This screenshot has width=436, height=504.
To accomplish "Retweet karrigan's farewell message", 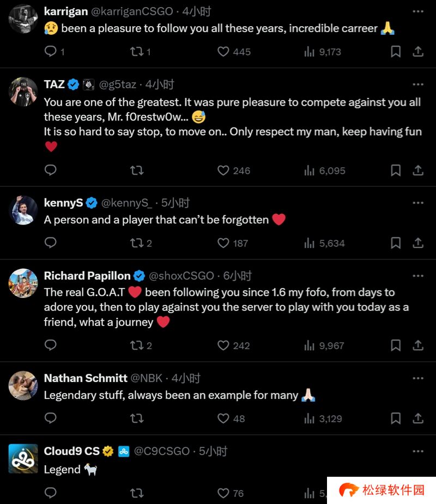I will tap(137, 52).
